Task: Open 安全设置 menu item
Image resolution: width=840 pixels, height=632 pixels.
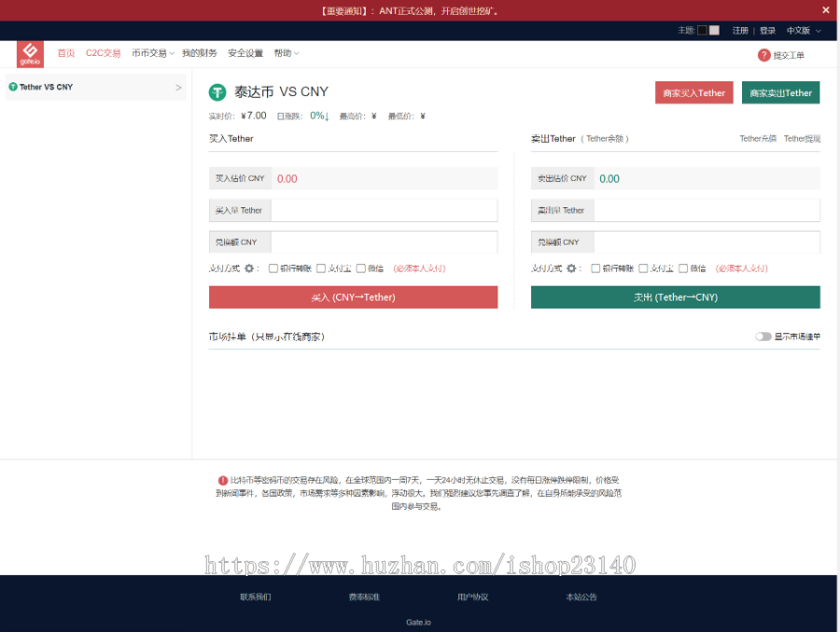Action: [x=245, y=53]
